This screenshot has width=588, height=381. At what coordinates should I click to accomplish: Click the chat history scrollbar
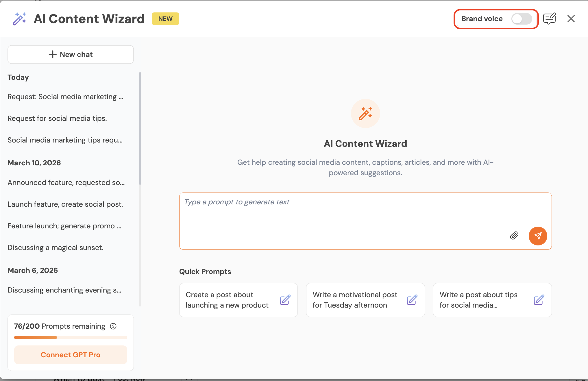click(x=140, y=129)
